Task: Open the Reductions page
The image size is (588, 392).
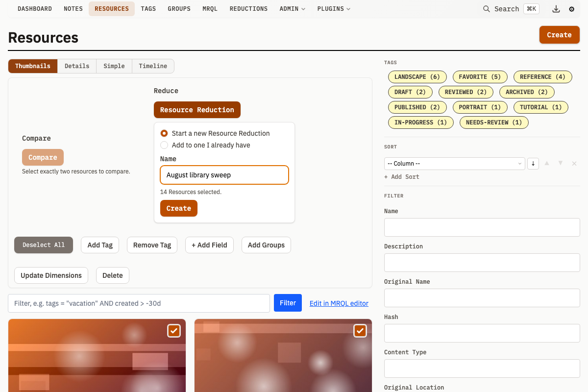Action: click(x=248, y=9)
